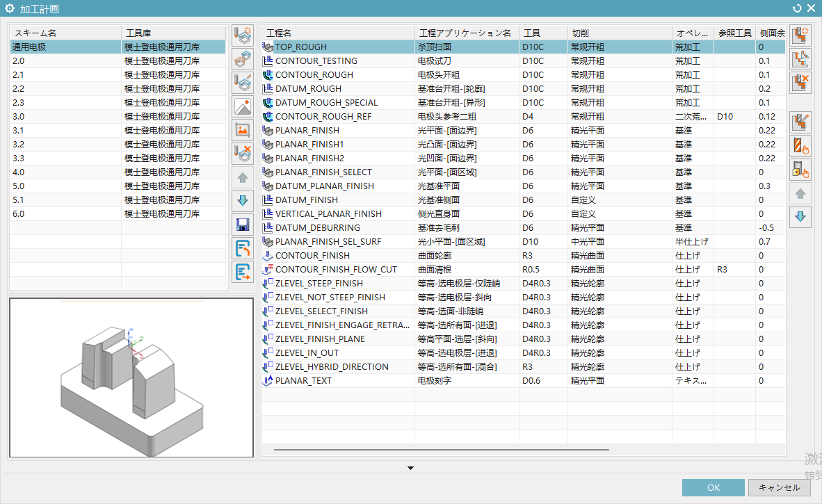Click the 工程名 column header
The image size is (822, 504).
[338, 33]
